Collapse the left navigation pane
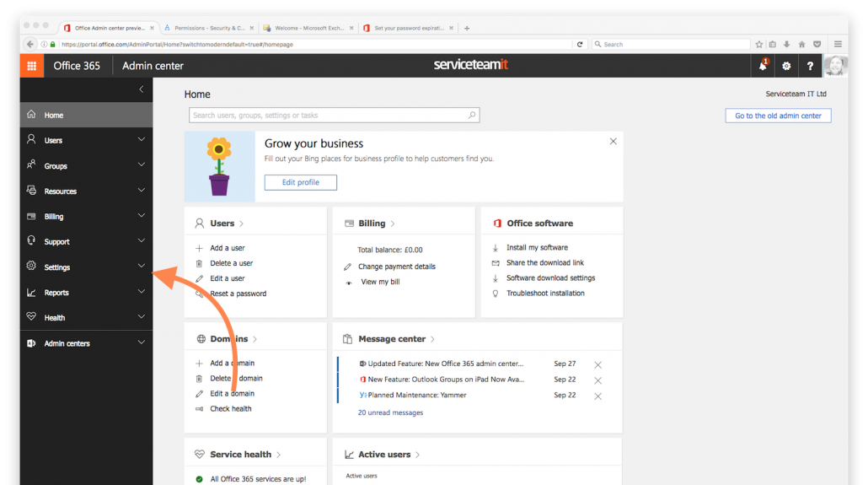The image size is (868, 485). coord(142,89)
